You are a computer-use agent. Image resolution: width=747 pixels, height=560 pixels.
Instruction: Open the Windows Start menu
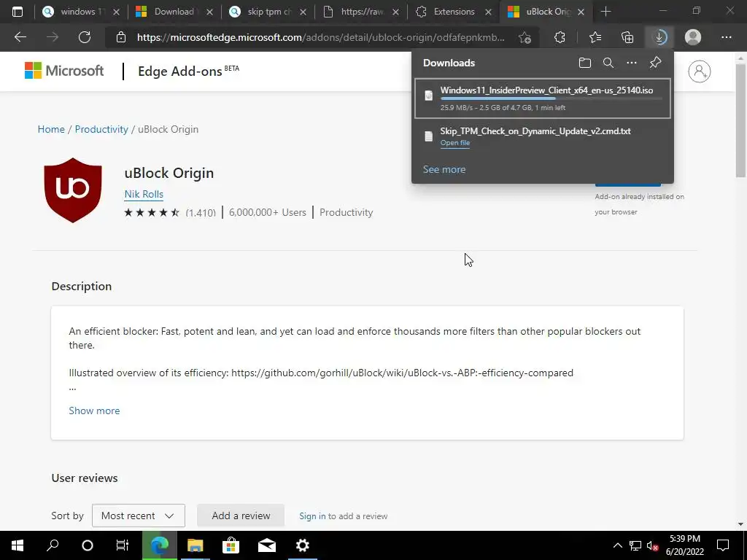(x=18, y=545)
